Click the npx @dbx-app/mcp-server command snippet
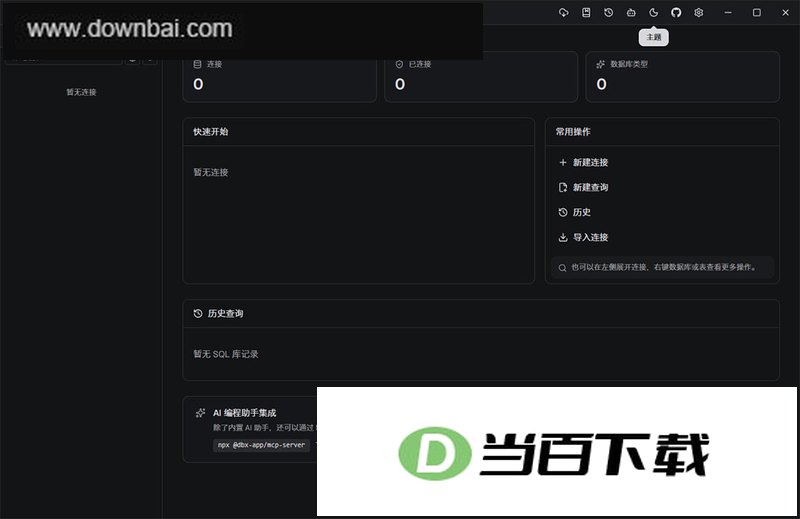 point(261,445)
